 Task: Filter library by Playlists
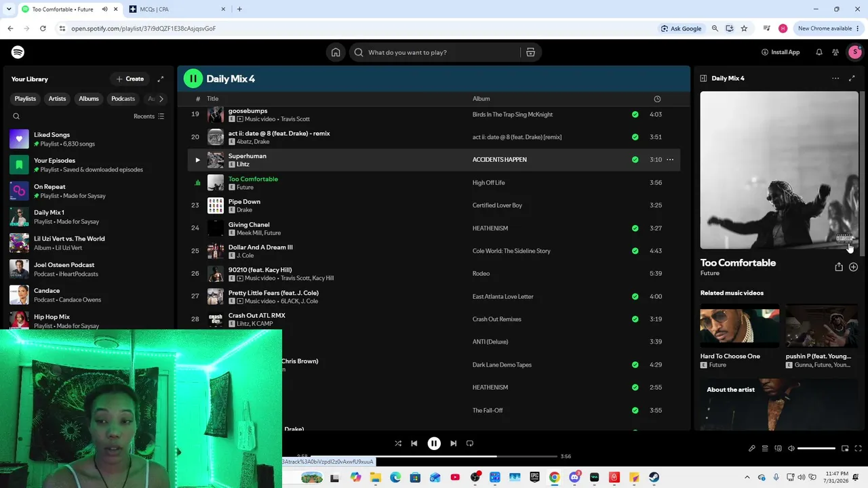click(x=25, y=99)
